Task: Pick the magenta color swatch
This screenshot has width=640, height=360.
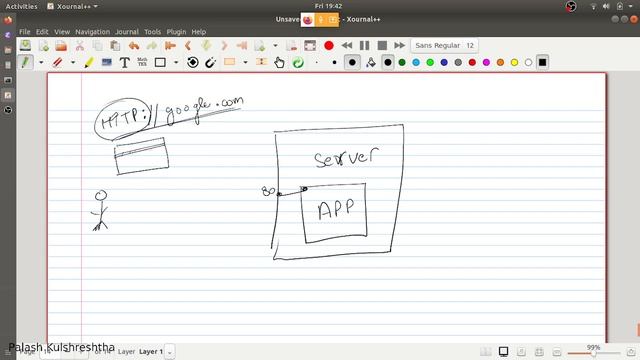Action: point(486,62)
